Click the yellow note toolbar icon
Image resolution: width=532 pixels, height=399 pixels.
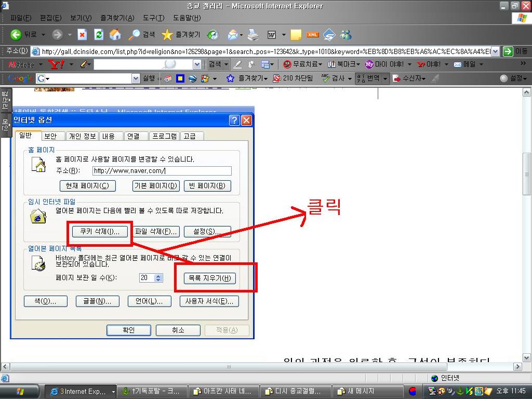coord(296,35)
